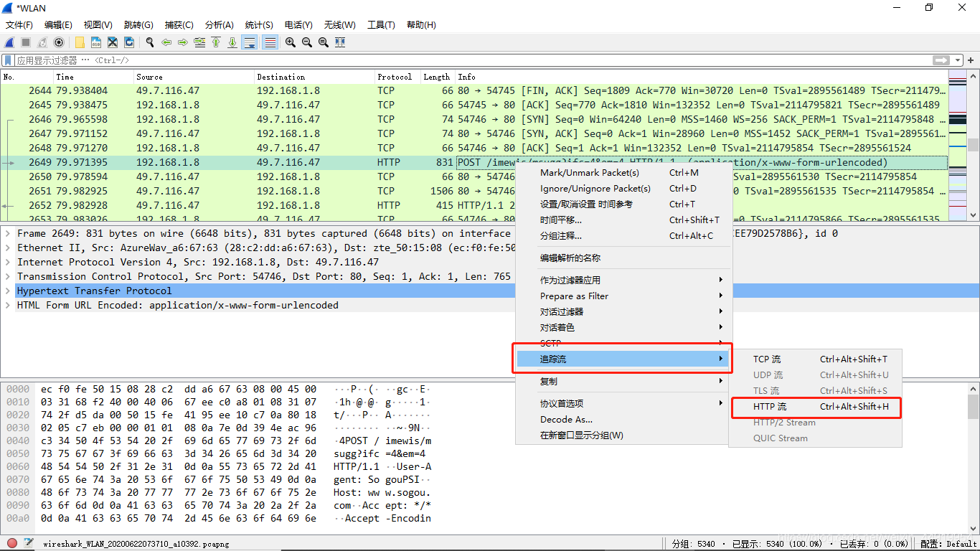This screenshot has width=980, height=551.
Task: Choose TCP 流 from submenu
Action: coord(815,359)
